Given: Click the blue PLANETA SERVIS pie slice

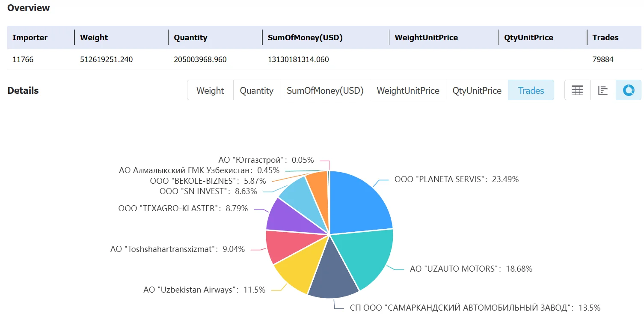Looking at the screenshot, I should click(x=359, y=201).
